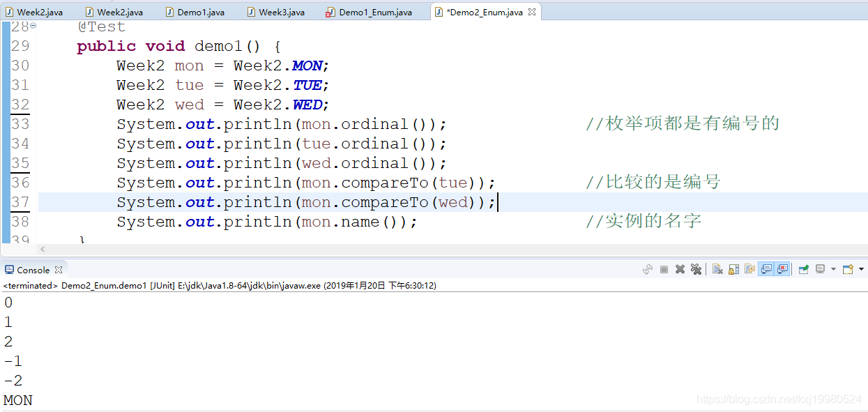The height and width of the screenshot is (412, 868).
Task: Click console output line '-1'
Action: (x=13, y=361)
